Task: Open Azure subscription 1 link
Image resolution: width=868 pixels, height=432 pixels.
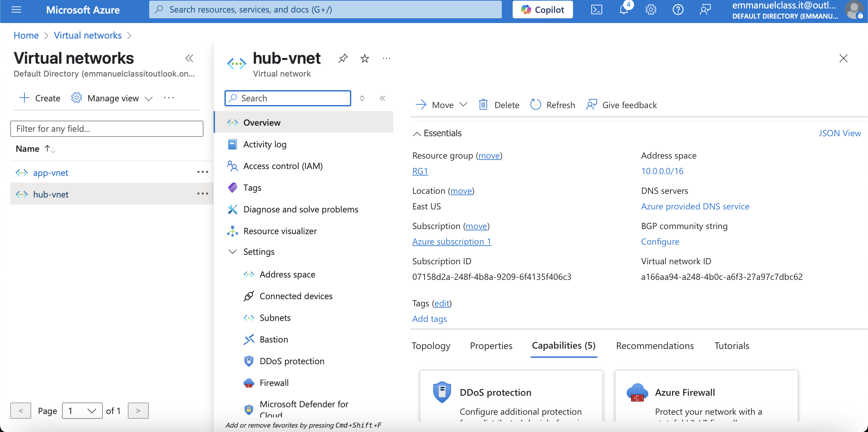Action: point(452,242)
